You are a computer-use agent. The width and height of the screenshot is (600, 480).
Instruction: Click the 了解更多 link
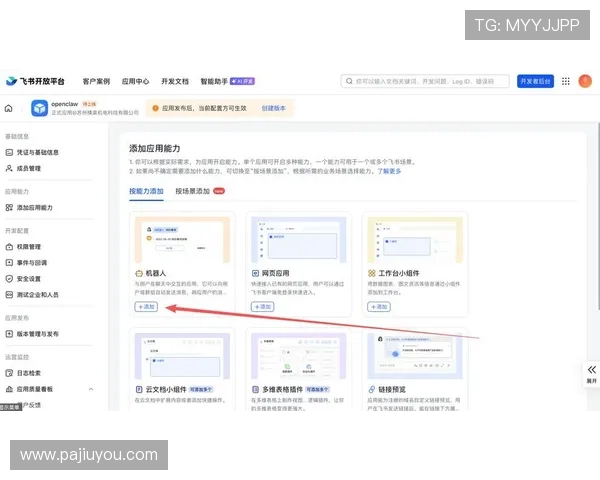click(x=389, y=171)
